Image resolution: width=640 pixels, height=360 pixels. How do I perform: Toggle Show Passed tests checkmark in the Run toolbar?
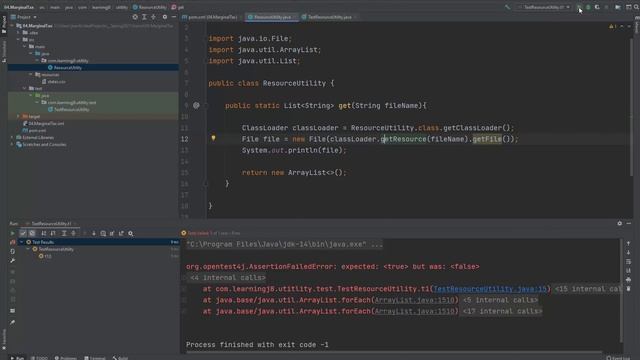pos(23,233)
